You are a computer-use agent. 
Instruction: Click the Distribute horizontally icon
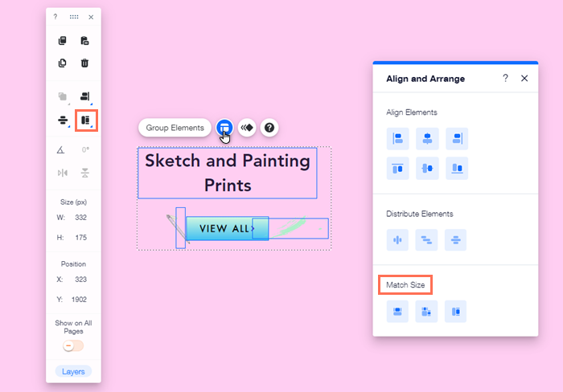coord(397,240)
